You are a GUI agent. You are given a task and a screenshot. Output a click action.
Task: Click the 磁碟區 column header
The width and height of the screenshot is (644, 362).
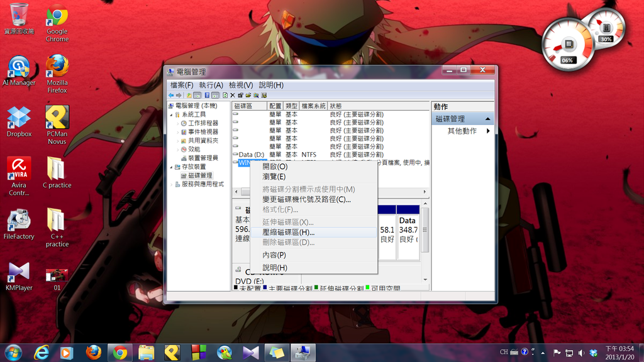(249, 106)
